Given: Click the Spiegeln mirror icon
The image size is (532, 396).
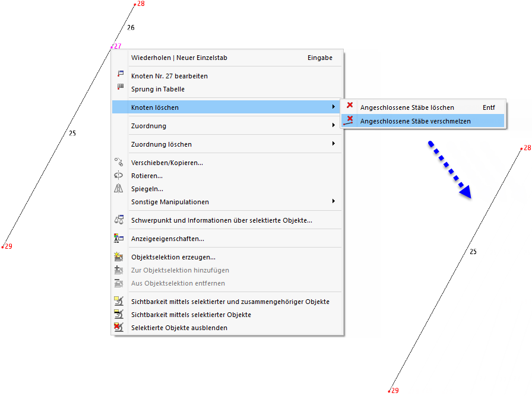Looking at the screenshot, I should pos(118,188).
